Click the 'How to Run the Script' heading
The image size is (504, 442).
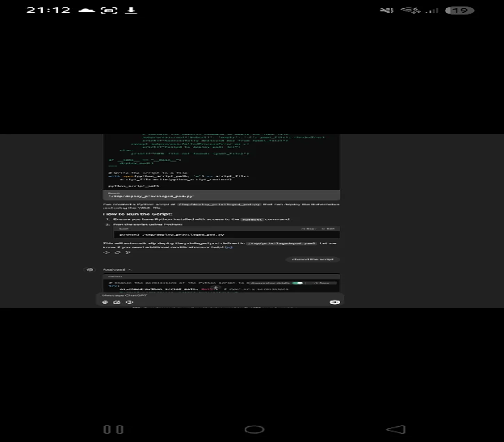137,214
